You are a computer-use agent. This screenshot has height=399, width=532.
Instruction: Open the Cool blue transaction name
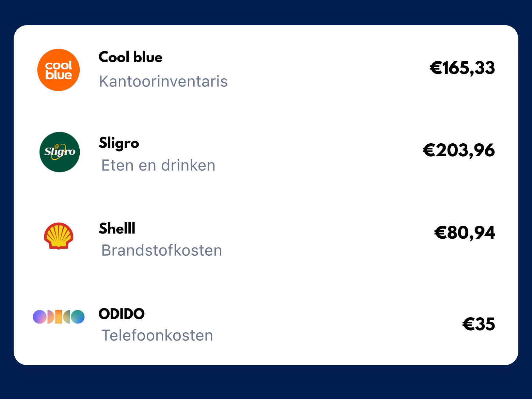click(x=130, y=57)
